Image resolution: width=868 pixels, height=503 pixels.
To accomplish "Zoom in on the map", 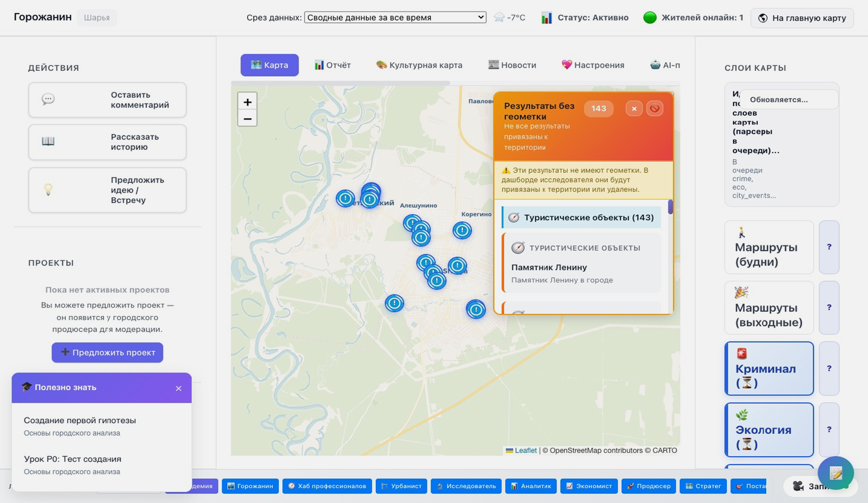I will pyautogui.click(x=247, y=102).
